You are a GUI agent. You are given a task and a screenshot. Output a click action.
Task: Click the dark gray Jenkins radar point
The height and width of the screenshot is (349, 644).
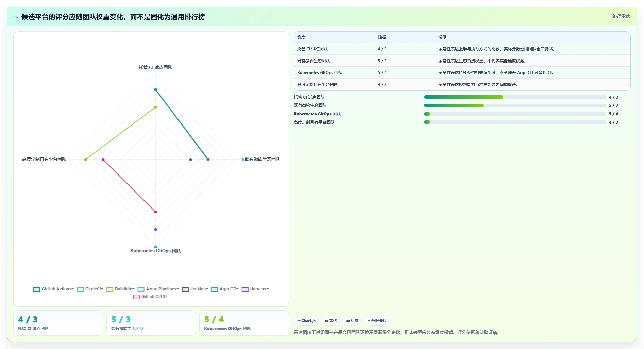(190, 160)
